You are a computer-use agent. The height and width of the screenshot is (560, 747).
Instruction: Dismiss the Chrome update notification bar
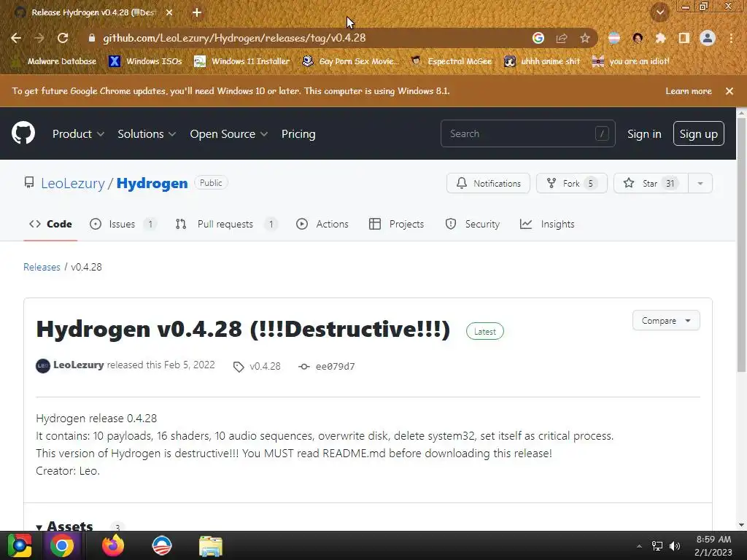pos(729,91)
